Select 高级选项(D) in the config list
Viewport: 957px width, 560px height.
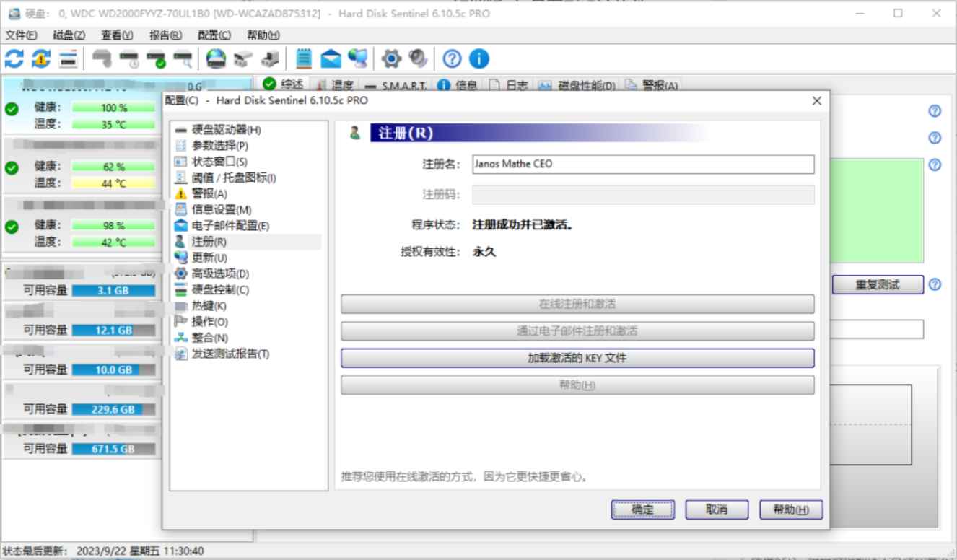pyautogui.click(x=220, y=274)
